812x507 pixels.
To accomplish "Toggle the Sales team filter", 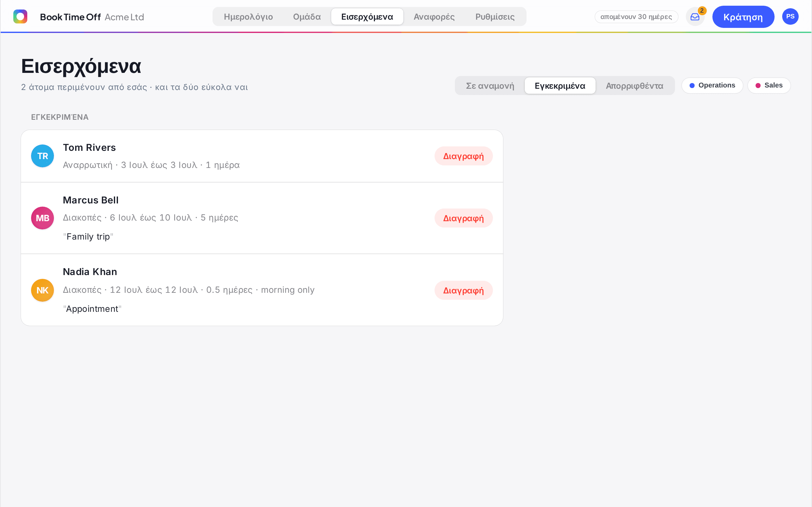I will pos(769,86).
